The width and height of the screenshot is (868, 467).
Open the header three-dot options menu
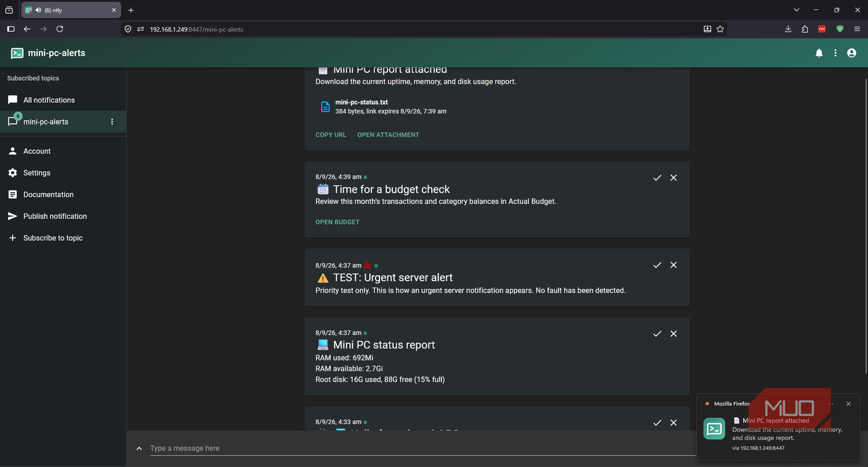pos(835,53)
